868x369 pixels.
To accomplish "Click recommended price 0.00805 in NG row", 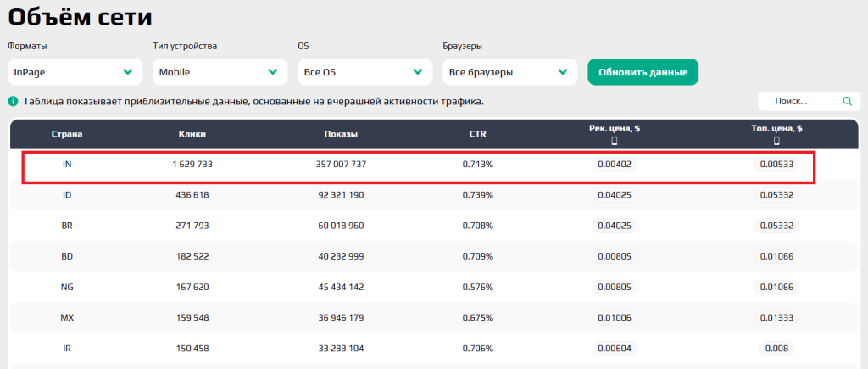I will [615, 287].
